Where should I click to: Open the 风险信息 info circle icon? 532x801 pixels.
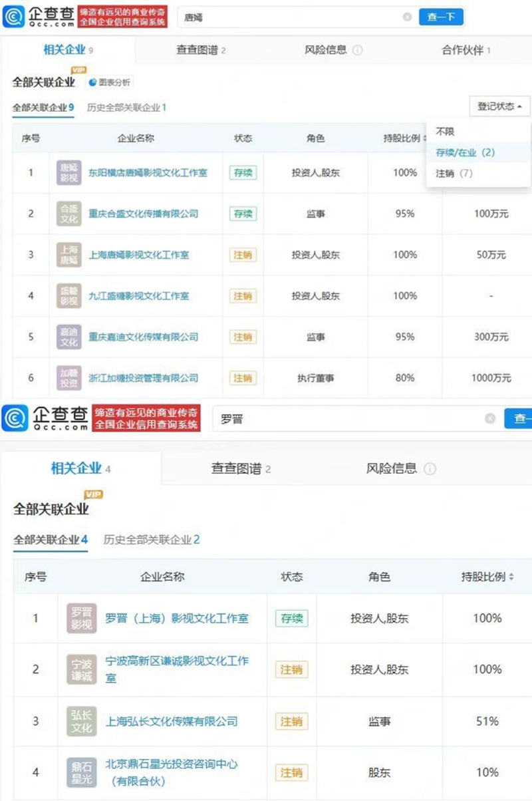358,49
